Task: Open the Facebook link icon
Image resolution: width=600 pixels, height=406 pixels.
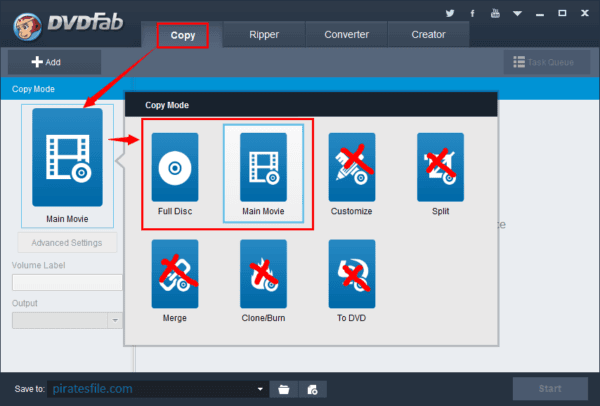Action: pyautogui.click(x=473, y=13)
